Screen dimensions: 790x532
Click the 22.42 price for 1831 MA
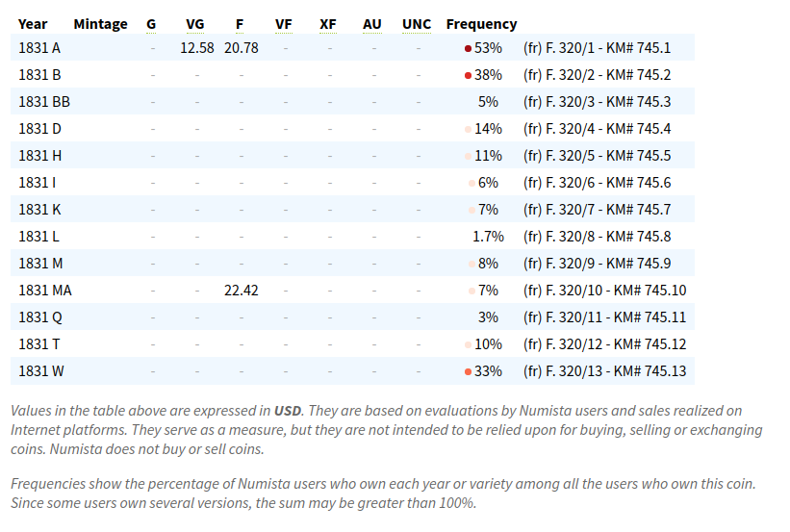(x=241, y=291)
